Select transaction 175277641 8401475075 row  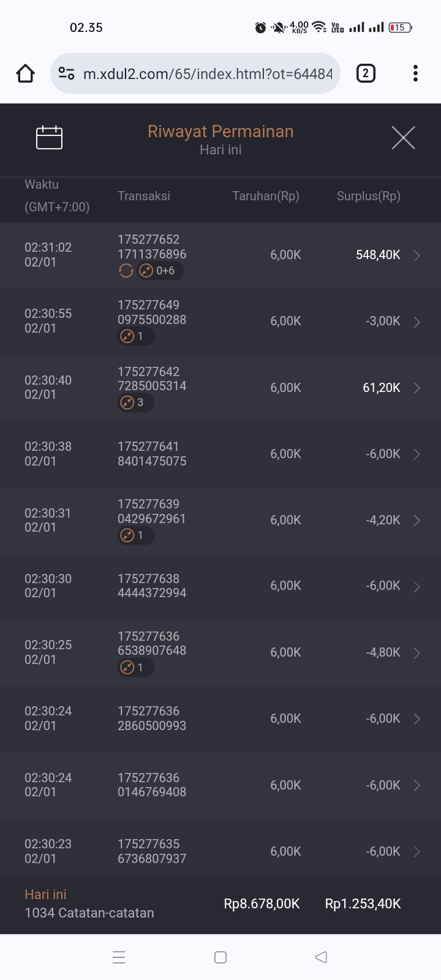(x=152, y=454)
